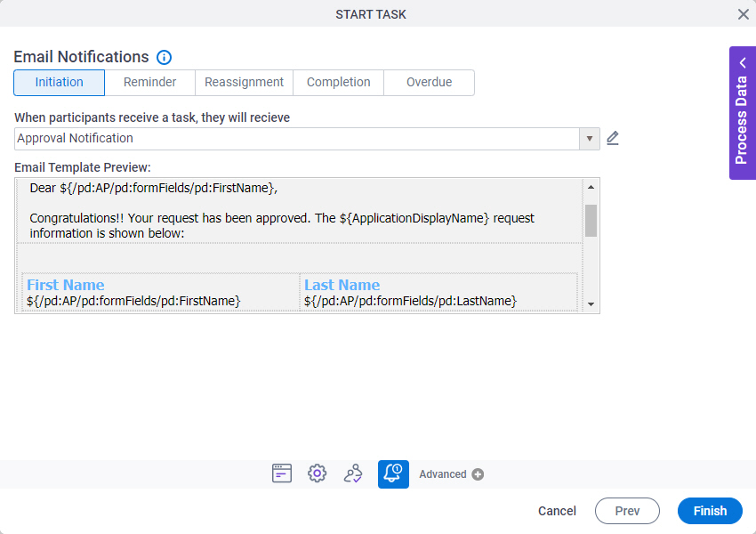Image resolution: width=756 pixels, height=534 pixels.
Task: Click the preview scrollbar down arrow
Action: pyautogui.click(x=591, y=304)
